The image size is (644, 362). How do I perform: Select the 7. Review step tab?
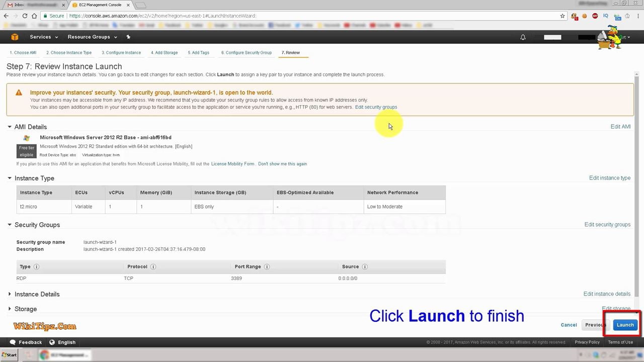coord(291,53)
